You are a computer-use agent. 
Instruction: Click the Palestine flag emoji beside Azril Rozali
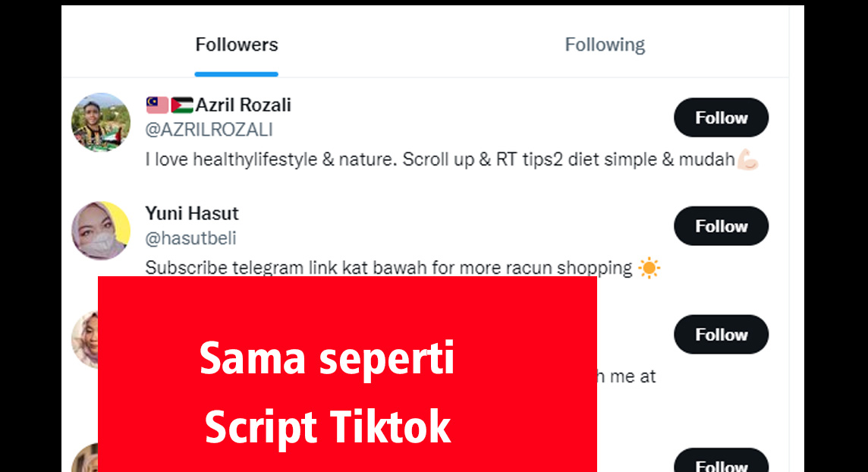click(x=182, y=105)
